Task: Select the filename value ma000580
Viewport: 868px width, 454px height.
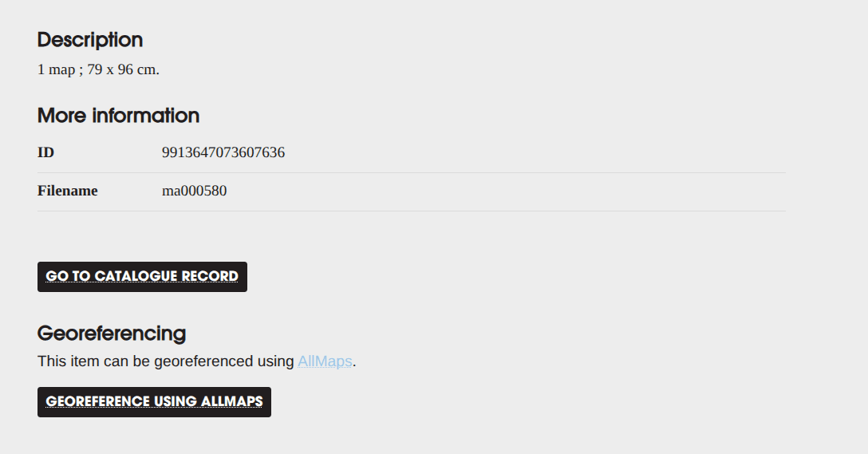Action: [194, 191]
